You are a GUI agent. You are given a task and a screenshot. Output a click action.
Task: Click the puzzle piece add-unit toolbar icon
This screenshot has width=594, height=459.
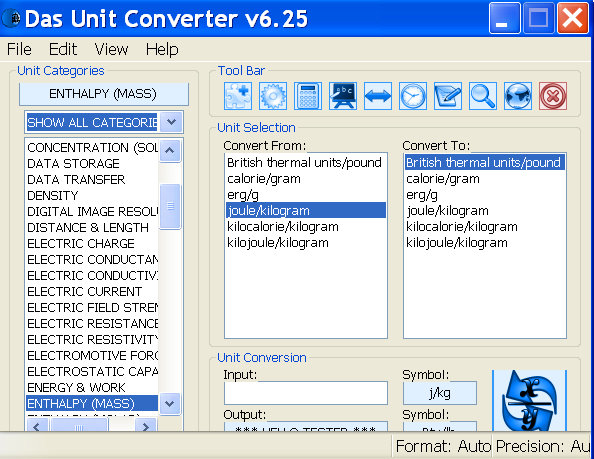(x=238, y=96)
